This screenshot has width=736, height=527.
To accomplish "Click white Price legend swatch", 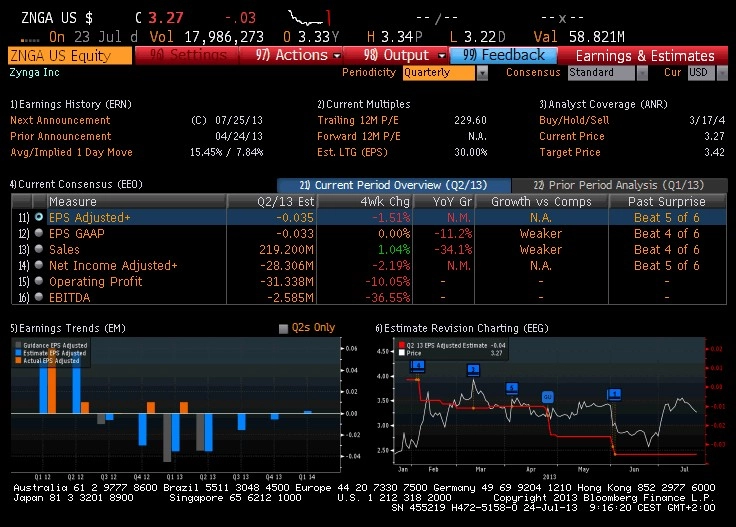I will pos(401,353).
